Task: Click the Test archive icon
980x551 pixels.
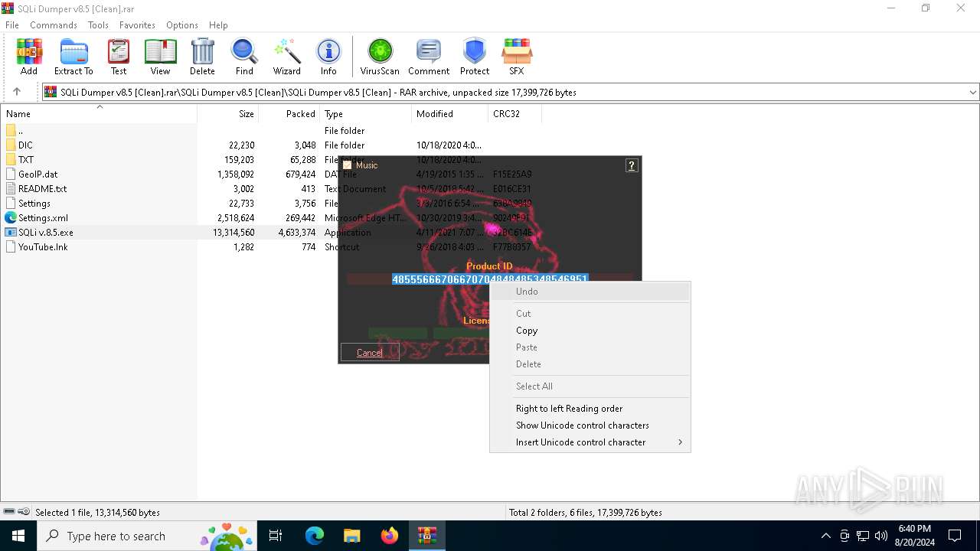Action: click(x=119, y=57)
